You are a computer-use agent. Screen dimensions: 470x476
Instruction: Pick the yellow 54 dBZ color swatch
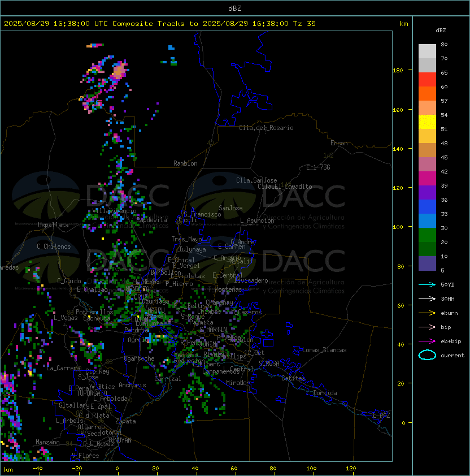(427, 122)
